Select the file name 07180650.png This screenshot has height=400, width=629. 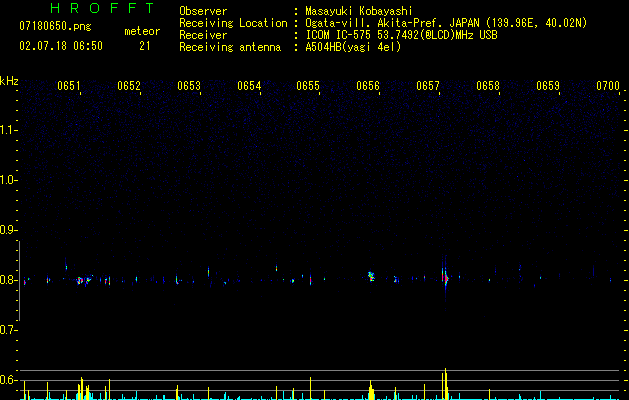coord(55,27)
